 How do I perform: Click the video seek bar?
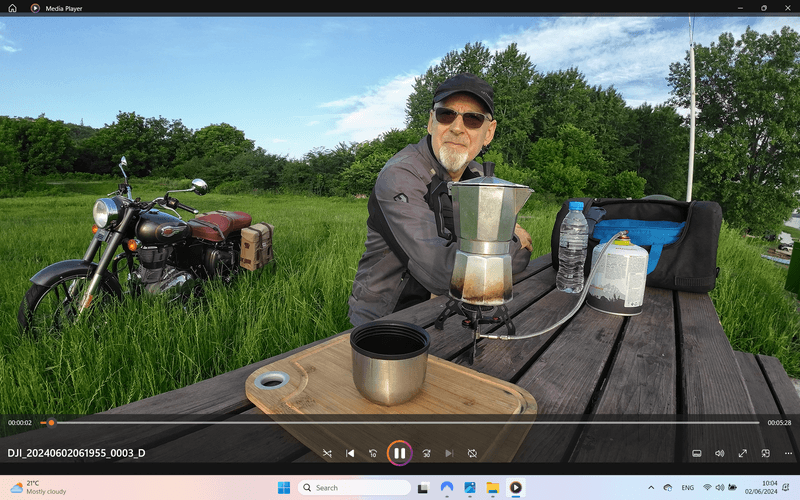tap(400, 423)
